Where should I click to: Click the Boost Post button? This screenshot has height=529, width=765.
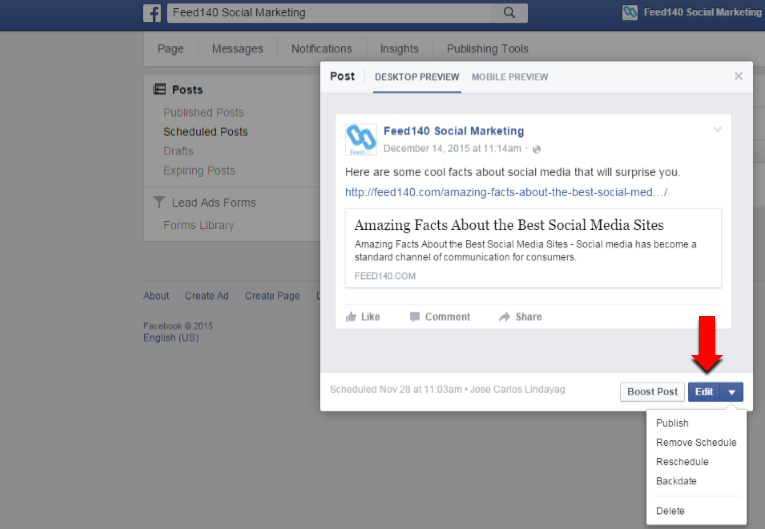[652, 392]
